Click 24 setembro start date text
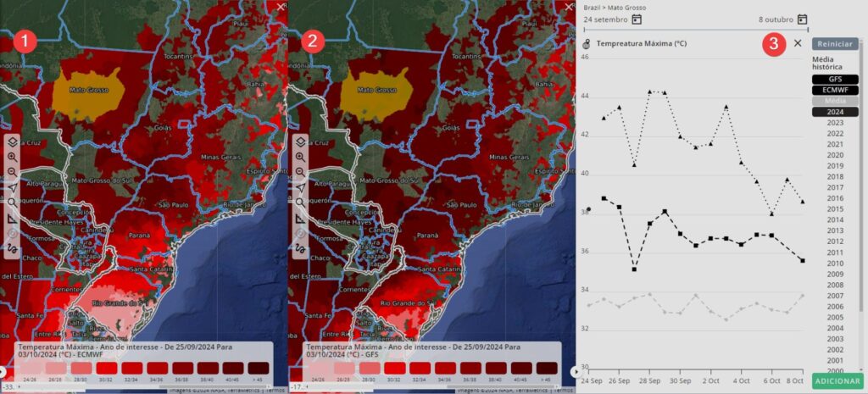This screenshot has width=868, height=394. pos(605,19)
